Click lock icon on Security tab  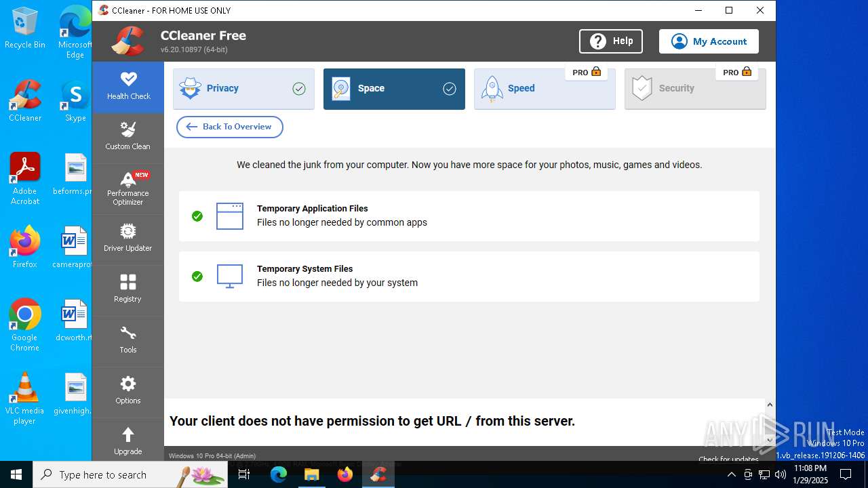click(747, 72)
